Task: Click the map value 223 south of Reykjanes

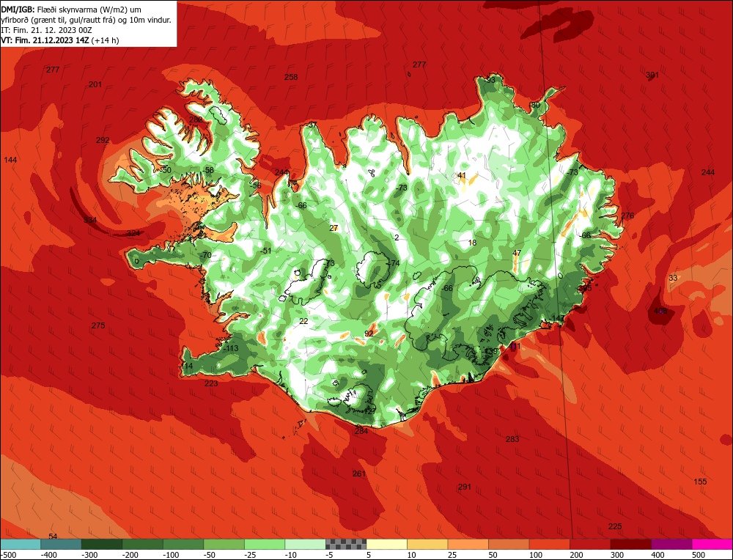Action: click(x=211, y=383)
